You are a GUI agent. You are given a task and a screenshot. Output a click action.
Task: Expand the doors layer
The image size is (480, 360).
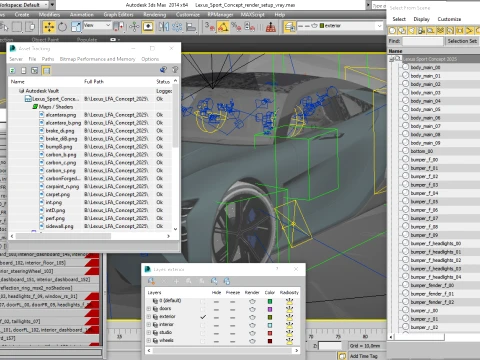tap(148, 309)
